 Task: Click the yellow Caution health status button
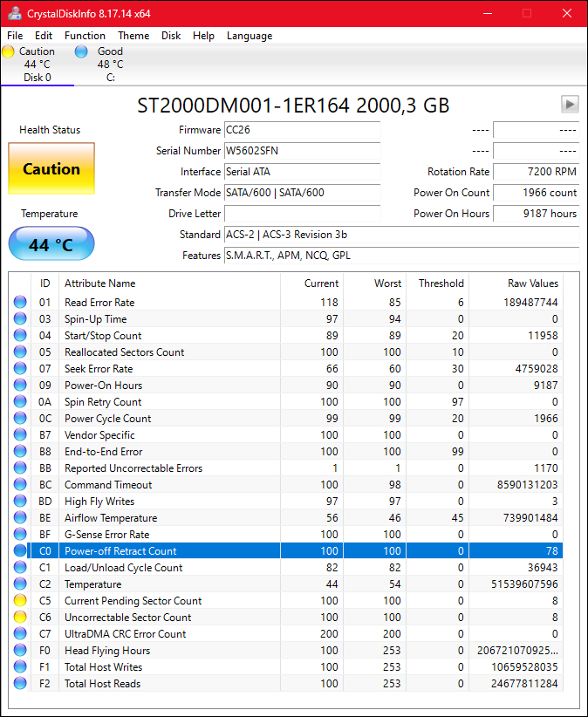[x=51, y=168]
